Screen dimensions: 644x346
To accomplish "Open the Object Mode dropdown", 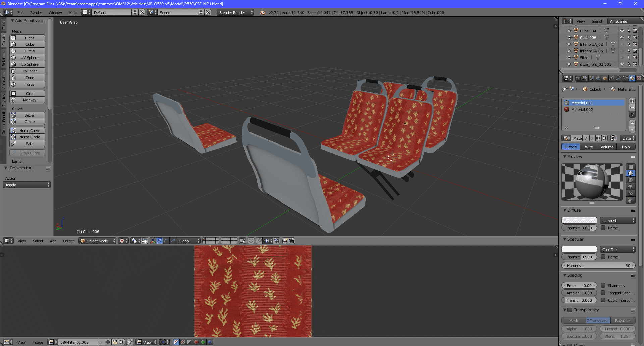I will point(97,241).
